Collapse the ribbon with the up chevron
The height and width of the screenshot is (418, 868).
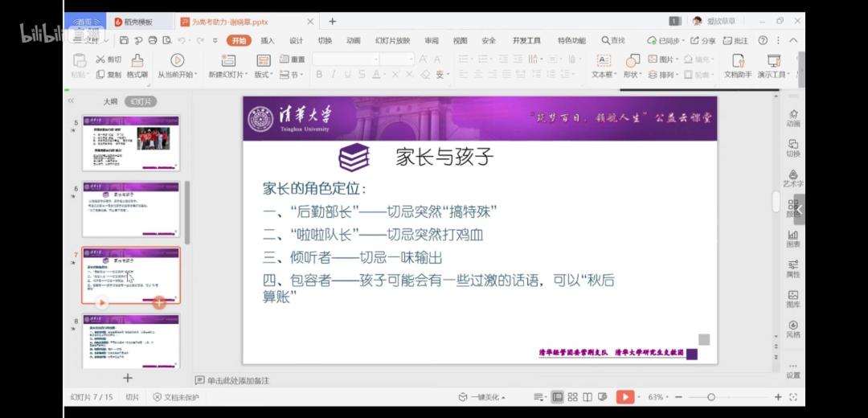(793, 40)
